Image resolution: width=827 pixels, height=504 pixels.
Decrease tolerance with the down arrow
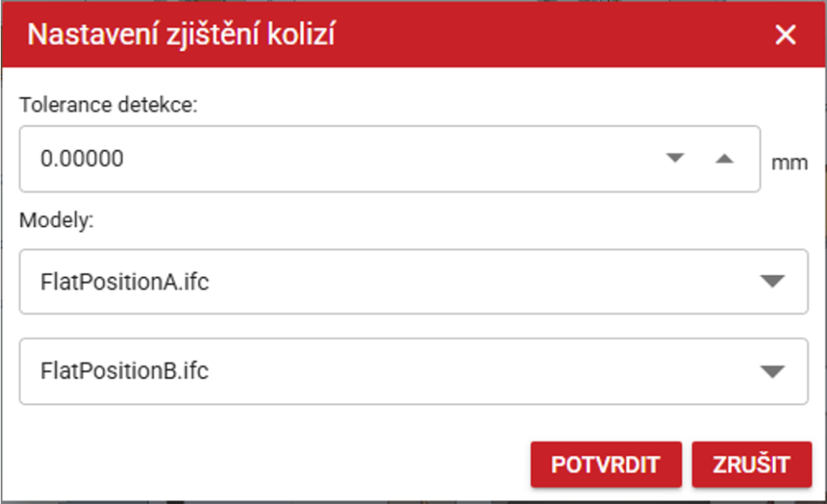675,158
